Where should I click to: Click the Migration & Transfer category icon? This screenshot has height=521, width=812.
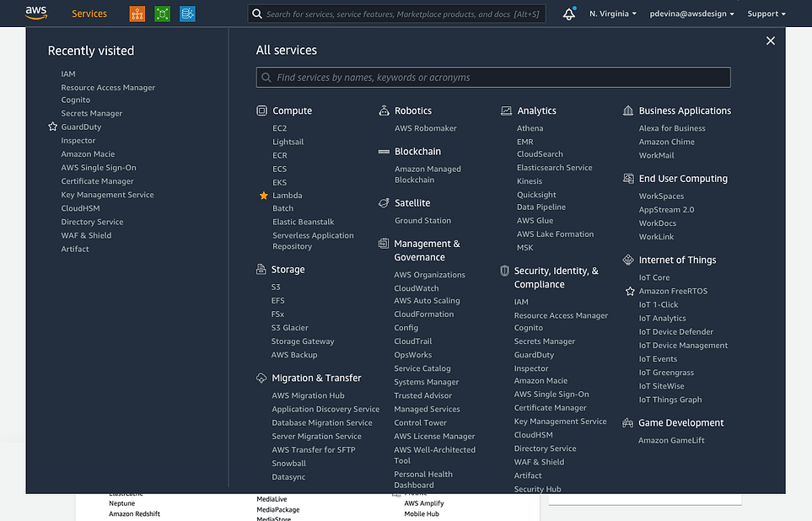pyautogui.click(x=261, y=378)
